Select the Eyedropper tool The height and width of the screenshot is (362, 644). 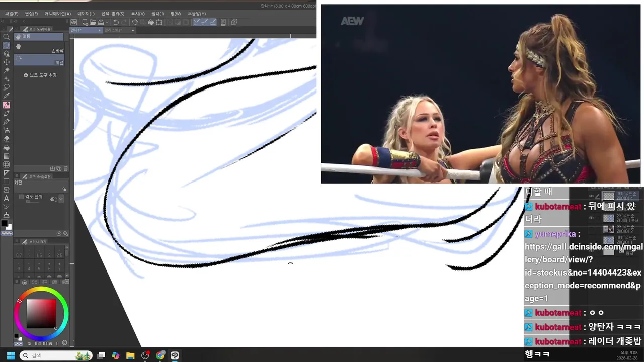7,96
